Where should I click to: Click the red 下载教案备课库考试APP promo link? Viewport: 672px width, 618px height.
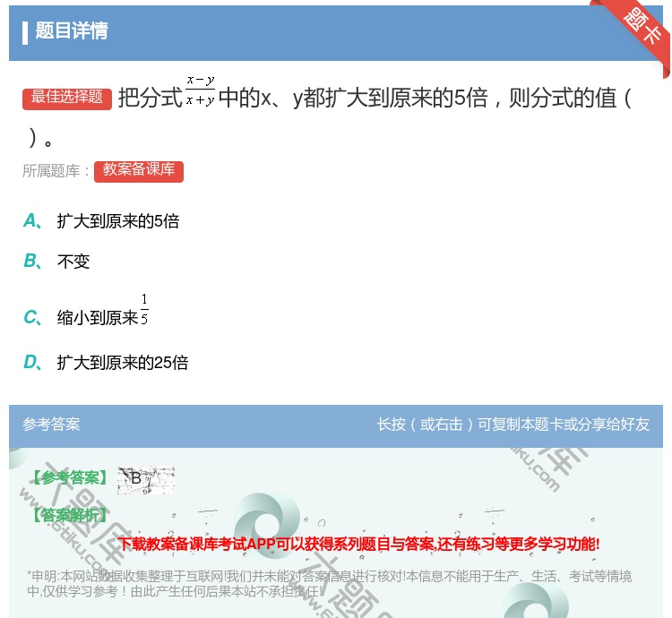[x=358, y=544]
